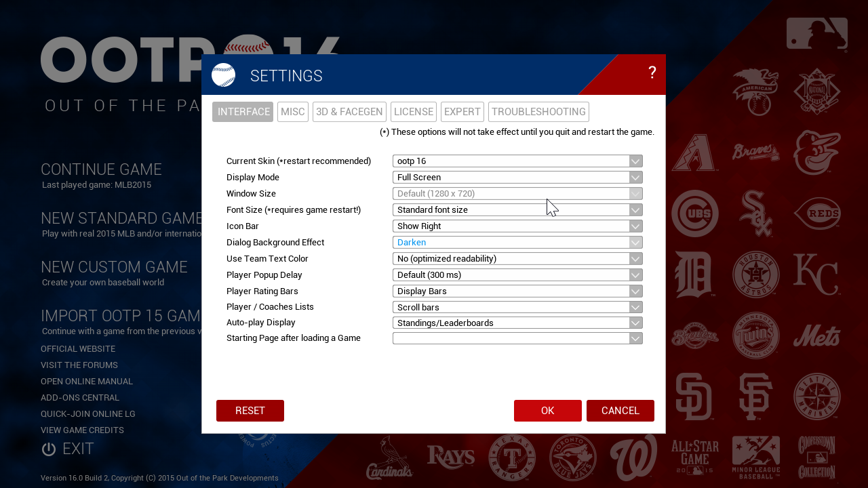Open the Starting Page after loading dropdown
The width and height of the screenshot is (868, 488).
point(517,338)
